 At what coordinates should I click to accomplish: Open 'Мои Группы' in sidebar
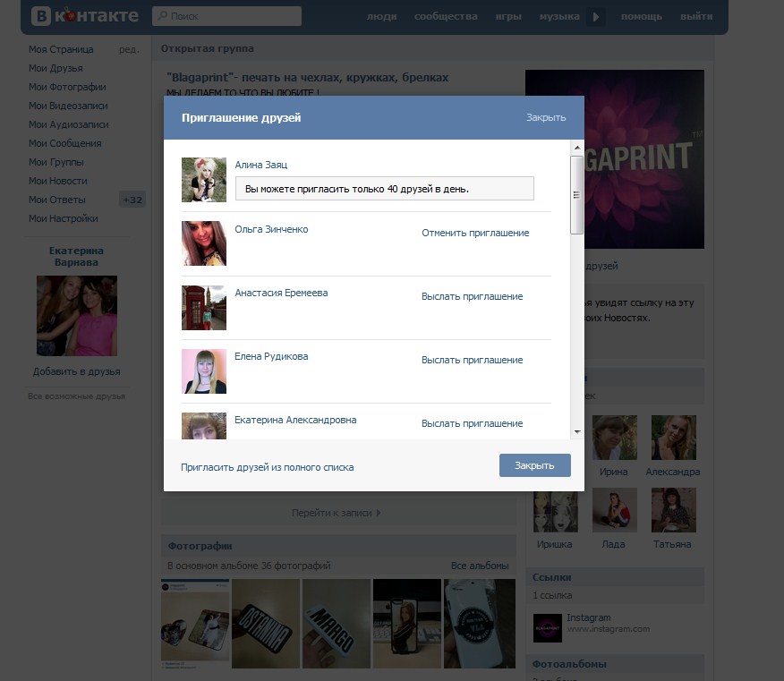tap(56, 162)
